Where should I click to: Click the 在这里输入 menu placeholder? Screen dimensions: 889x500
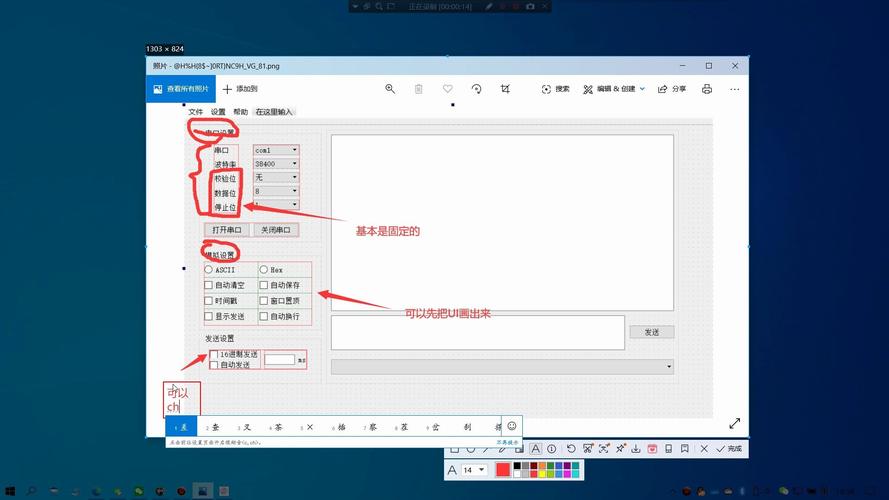pyautogui.click(x=274, y=112)
